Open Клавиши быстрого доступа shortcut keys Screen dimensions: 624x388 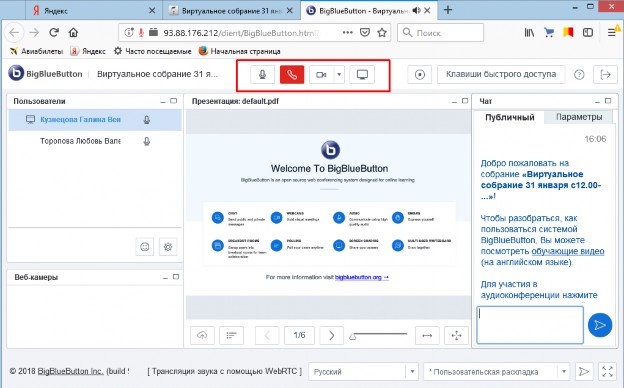(501, 74)
